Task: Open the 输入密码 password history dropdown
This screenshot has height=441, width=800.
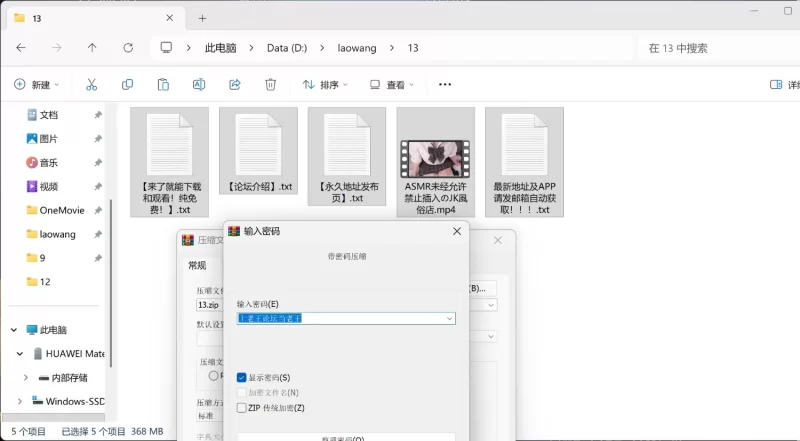Action: click(x=449, y=318)
